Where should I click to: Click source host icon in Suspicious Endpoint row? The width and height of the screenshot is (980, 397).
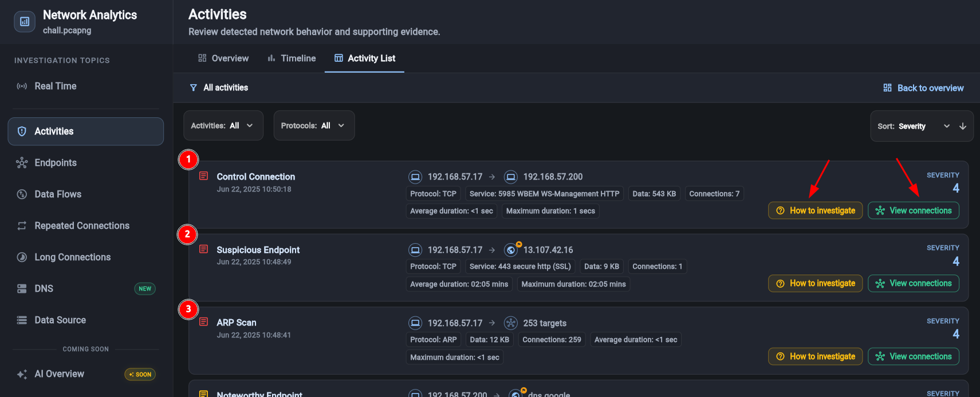[415, 250]
